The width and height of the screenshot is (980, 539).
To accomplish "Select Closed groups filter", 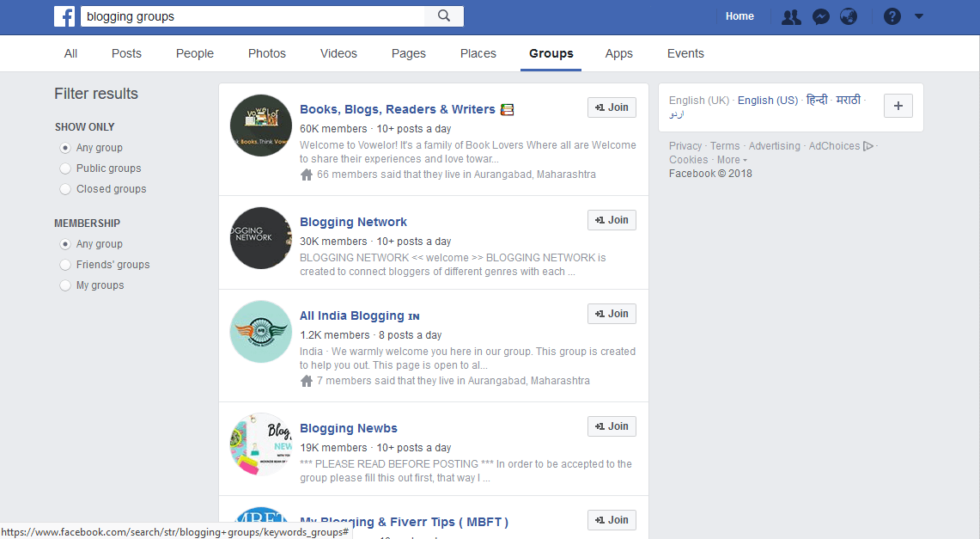I will (65, 189).
